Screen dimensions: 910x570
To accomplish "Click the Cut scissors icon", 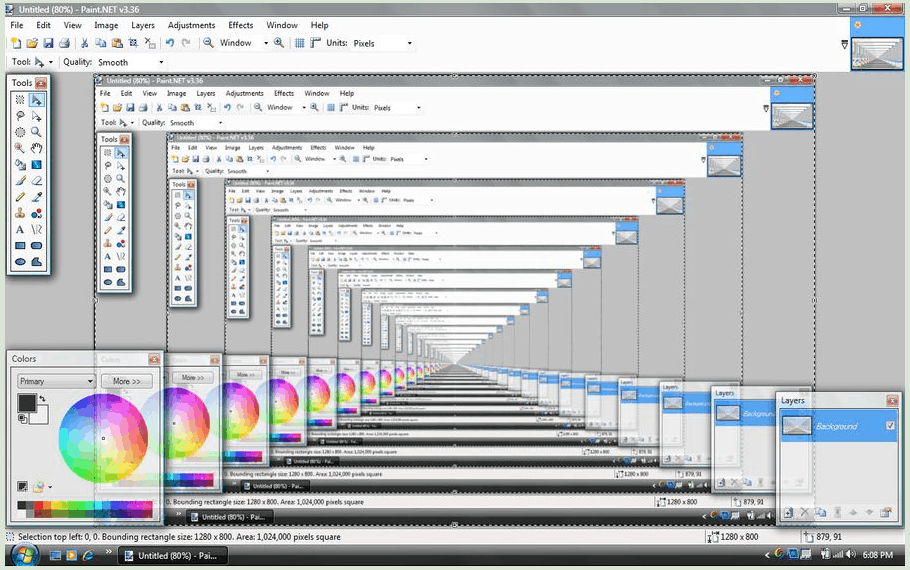I will (x=85, y=43).
